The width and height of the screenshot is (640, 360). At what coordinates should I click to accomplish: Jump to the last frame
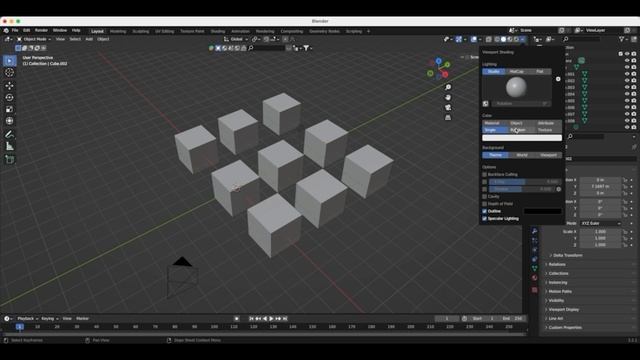(x=285, y=318)
